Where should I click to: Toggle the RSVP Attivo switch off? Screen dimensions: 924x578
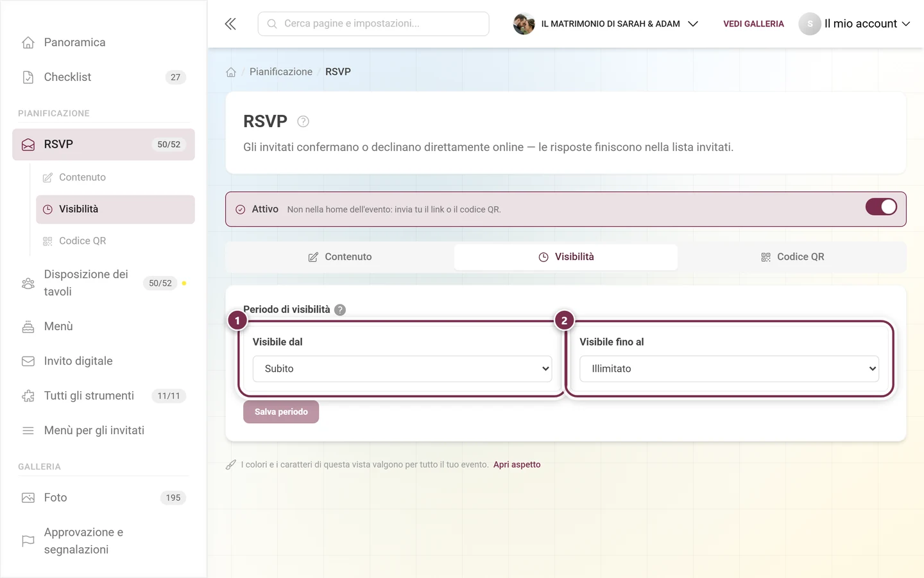click(x=881, y=207)
